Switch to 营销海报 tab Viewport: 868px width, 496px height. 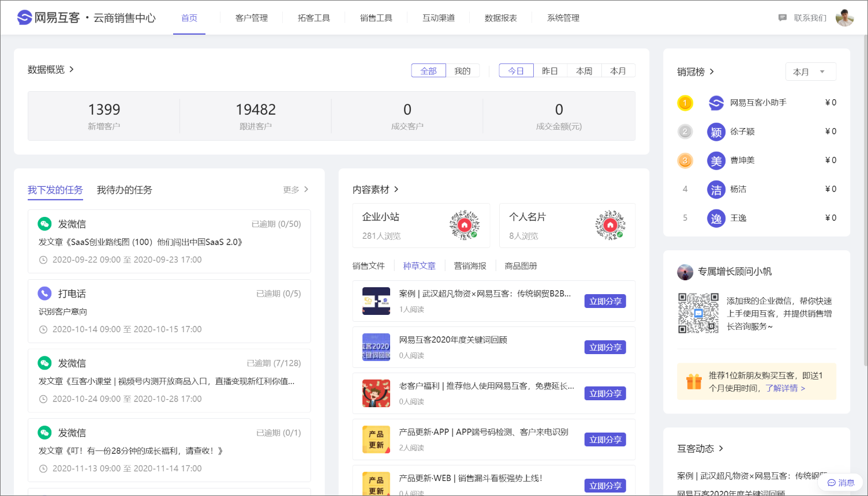coord(470,266)
